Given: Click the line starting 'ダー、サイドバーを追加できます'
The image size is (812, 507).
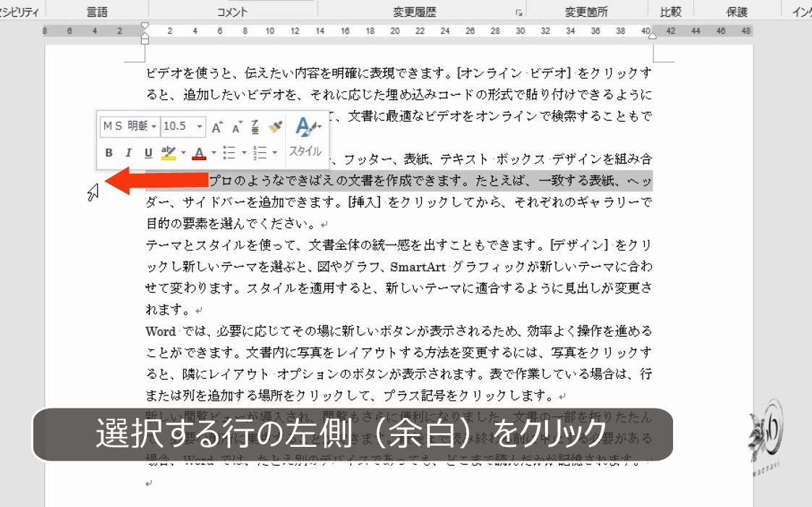Looking at the screenshot, I should click(399, 202).
